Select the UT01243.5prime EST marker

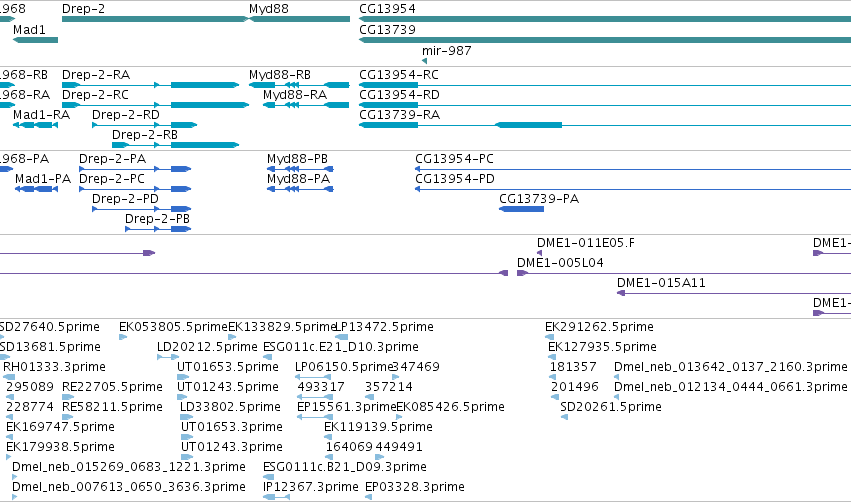pyautogui.click(x=182, y=397)
